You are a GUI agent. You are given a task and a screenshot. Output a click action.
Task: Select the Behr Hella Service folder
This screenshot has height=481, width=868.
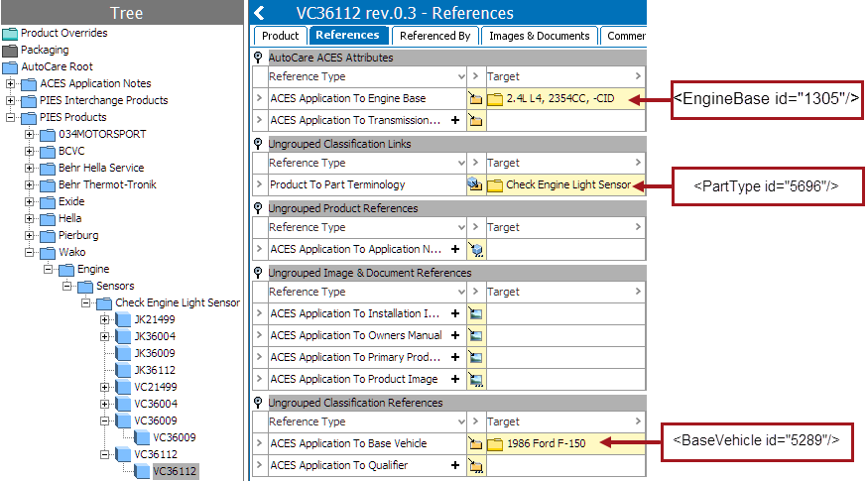click(x=101, y=168)
